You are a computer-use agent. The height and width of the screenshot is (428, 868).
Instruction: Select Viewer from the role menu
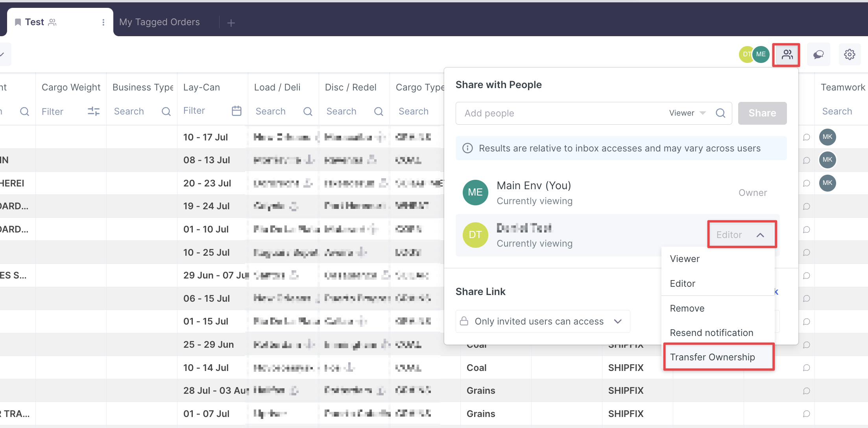(685, 259)
